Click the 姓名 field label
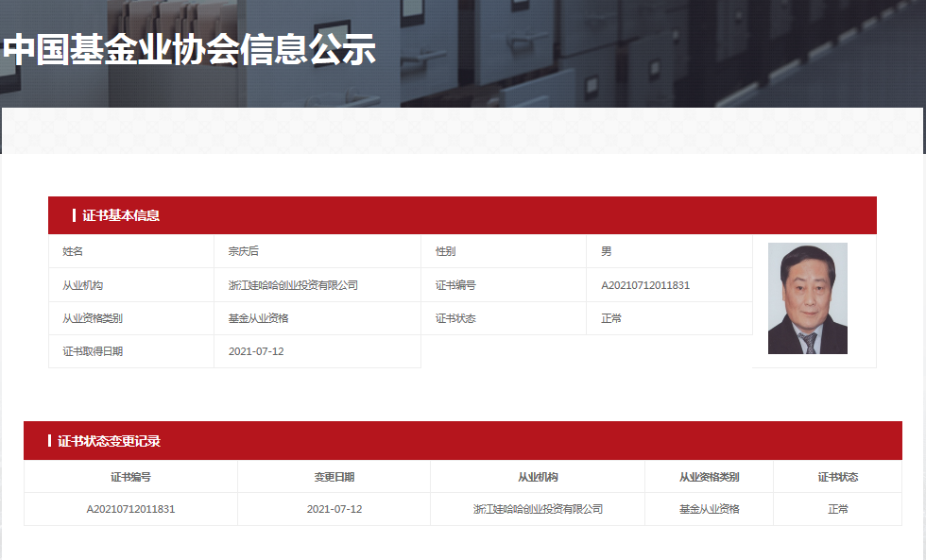This screenshot has width=926, height=560. click(73, 251)
